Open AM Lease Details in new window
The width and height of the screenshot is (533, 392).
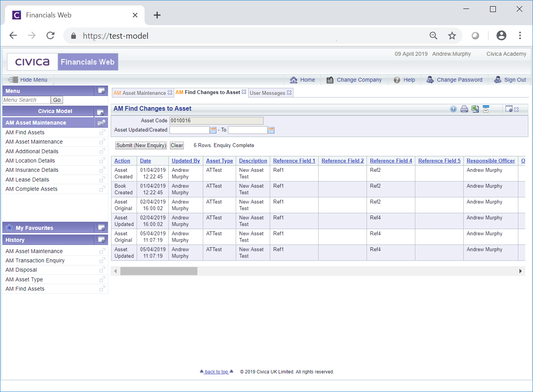(102, 180)
